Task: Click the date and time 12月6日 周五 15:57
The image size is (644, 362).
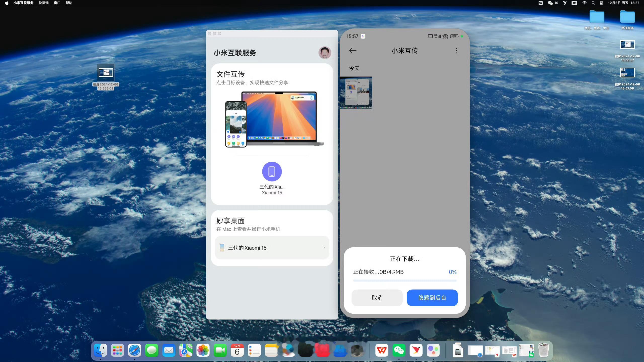Action: point(623,3)
